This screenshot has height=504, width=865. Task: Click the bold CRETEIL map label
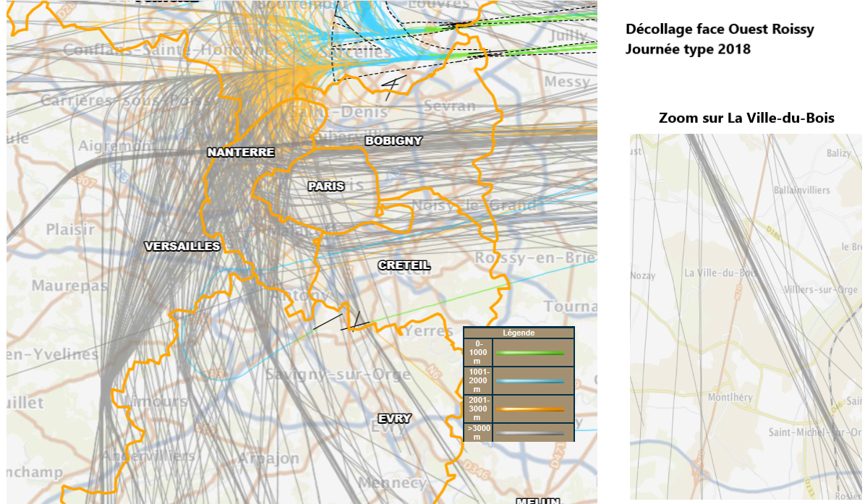[x=404, y=265]
